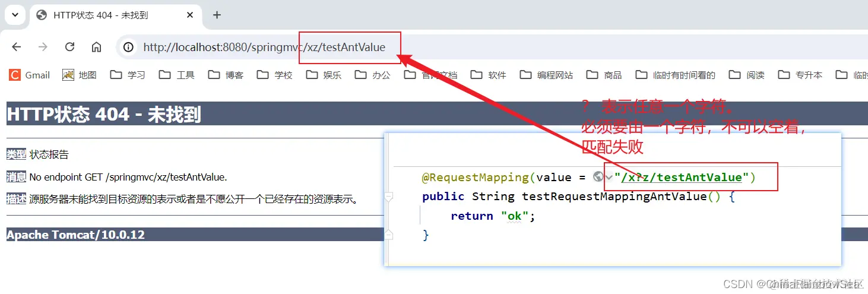View site information icon in address bar
Image resolution: width=868 pixels, height=294 pixels.
(x=128, y=47)
